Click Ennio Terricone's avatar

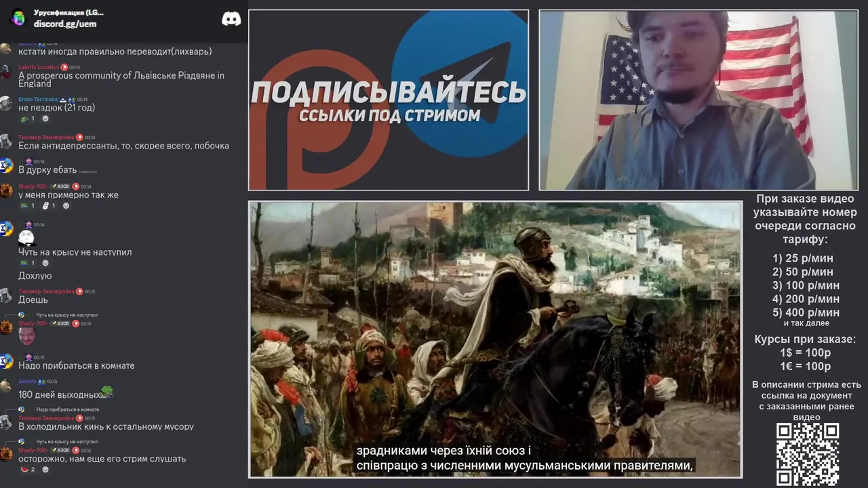(5, 103)
